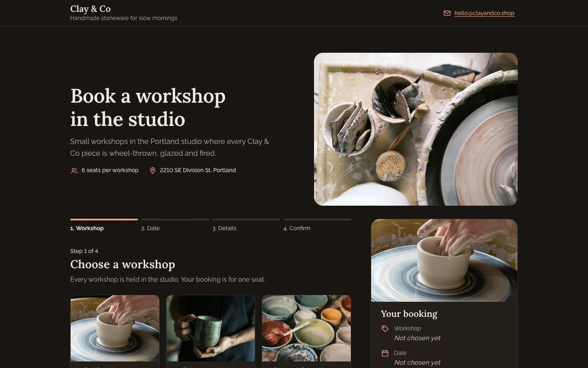Click the tag icon beside Workshop

coord(385,329)
